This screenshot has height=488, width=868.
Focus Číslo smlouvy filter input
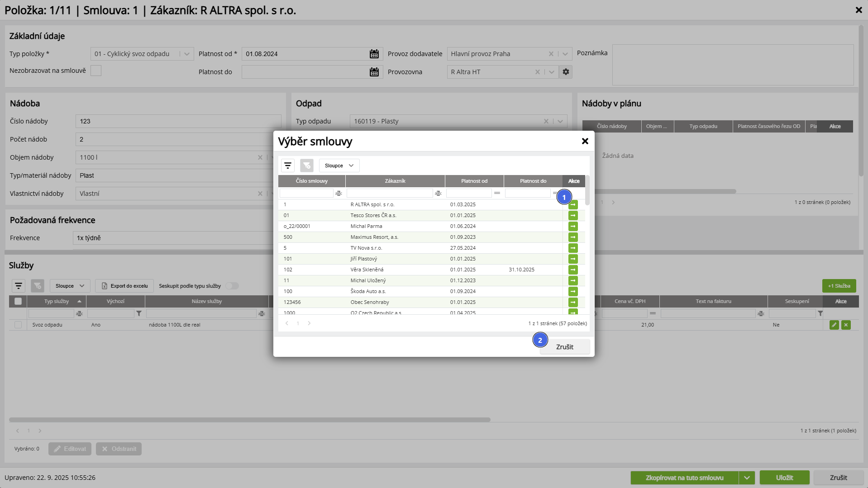pyautogui.click(x=306, y=193)
